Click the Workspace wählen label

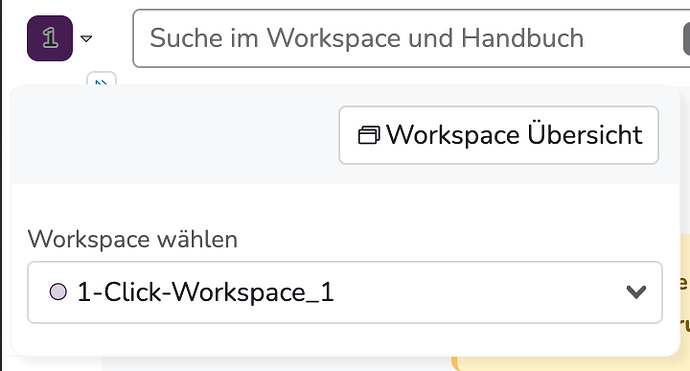(132, 239)
